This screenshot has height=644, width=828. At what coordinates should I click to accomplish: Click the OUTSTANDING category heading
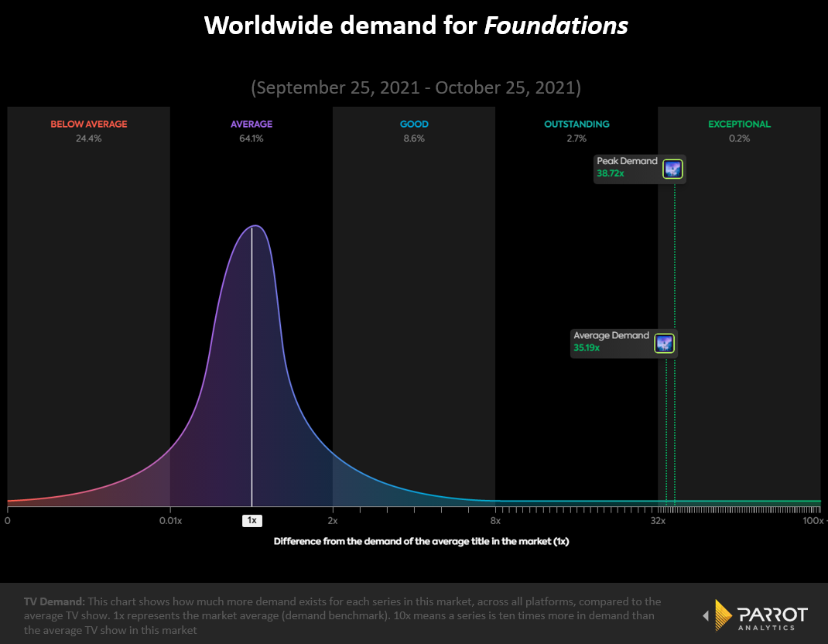(577, 124)
